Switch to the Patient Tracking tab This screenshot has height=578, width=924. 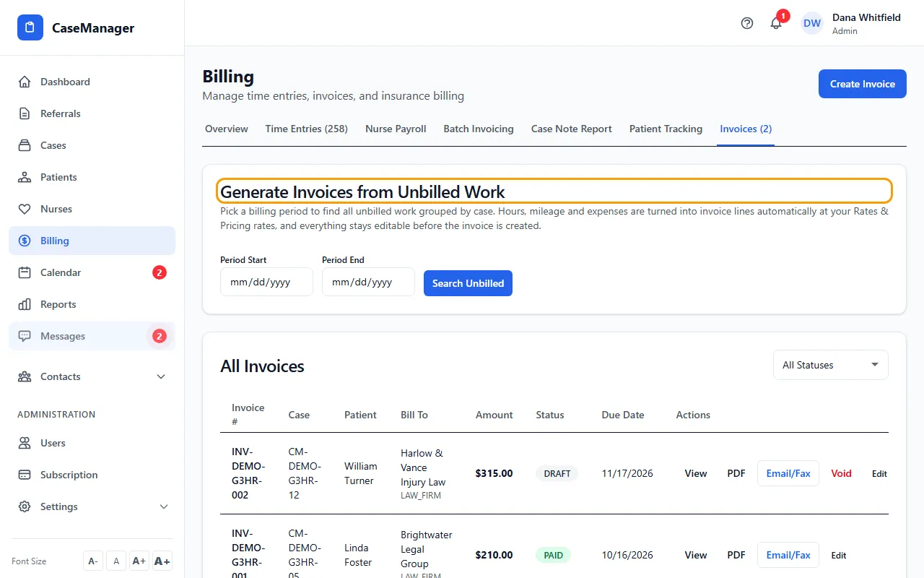(666, 129)
